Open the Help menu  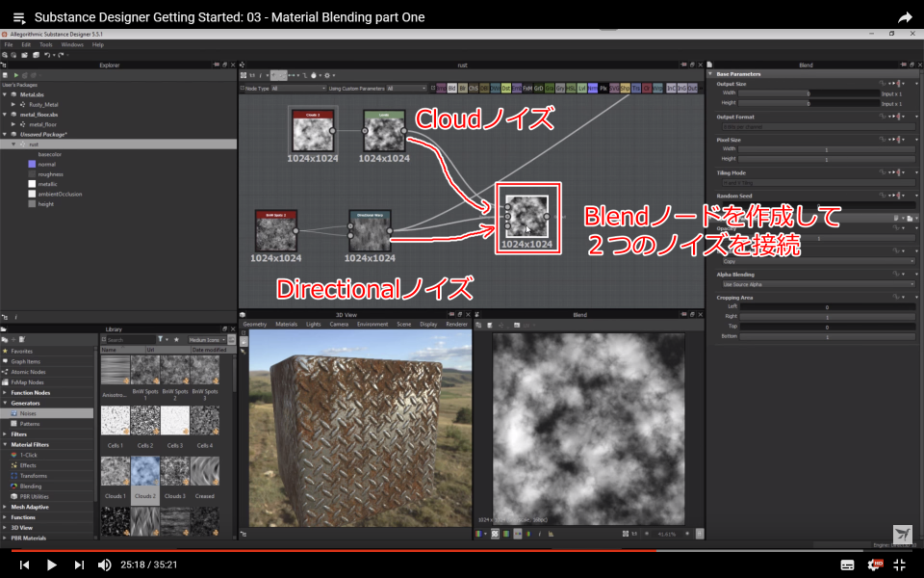[x=98, y=45]
